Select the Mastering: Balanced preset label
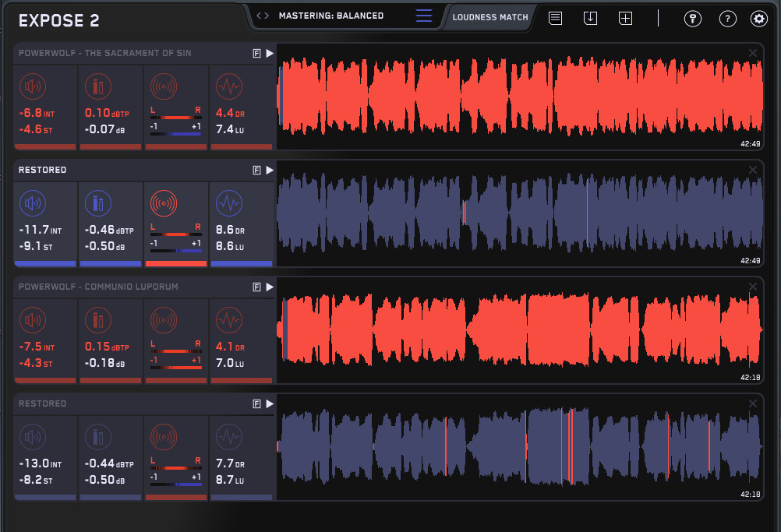Viewport: 781px width, 532px height. [331, 16]
